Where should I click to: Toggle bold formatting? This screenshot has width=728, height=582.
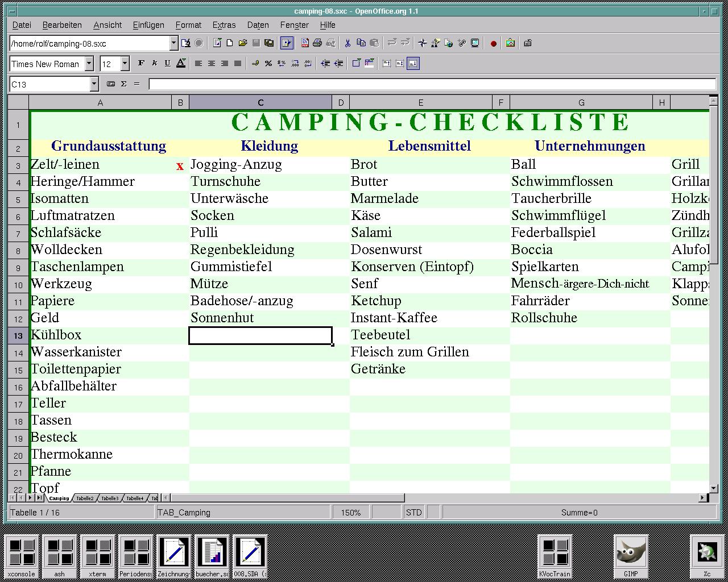pos(141,64)
